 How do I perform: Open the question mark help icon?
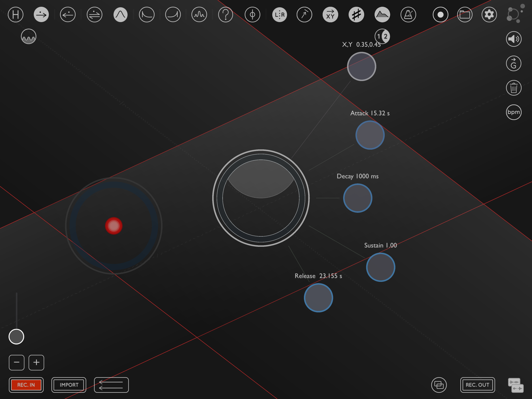pos(225,15)
